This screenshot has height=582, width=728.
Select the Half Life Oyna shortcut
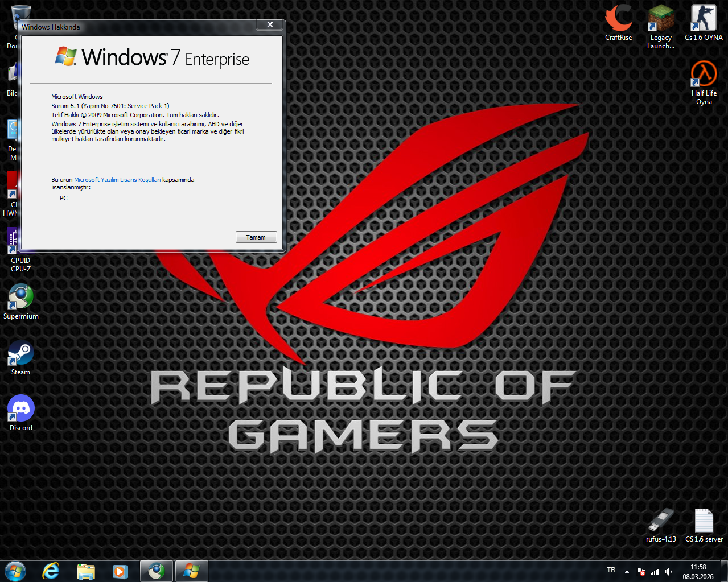pyautogui.click(x=704, y=82)
